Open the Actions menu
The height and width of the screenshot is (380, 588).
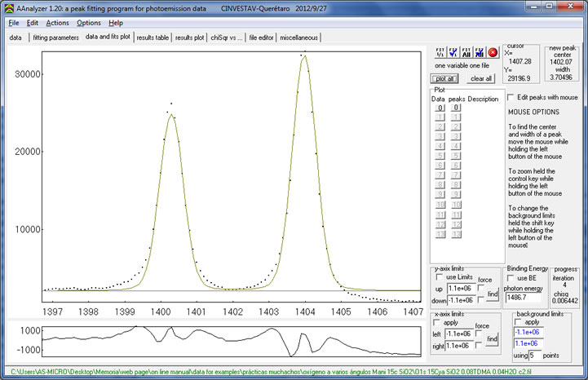click(58, 23)
